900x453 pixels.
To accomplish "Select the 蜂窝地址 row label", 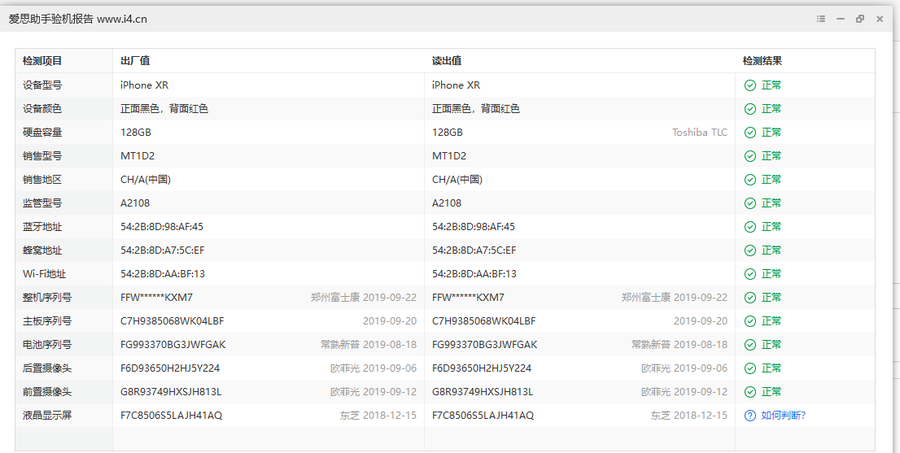I will pyautogui.click(x=42, y=250).
